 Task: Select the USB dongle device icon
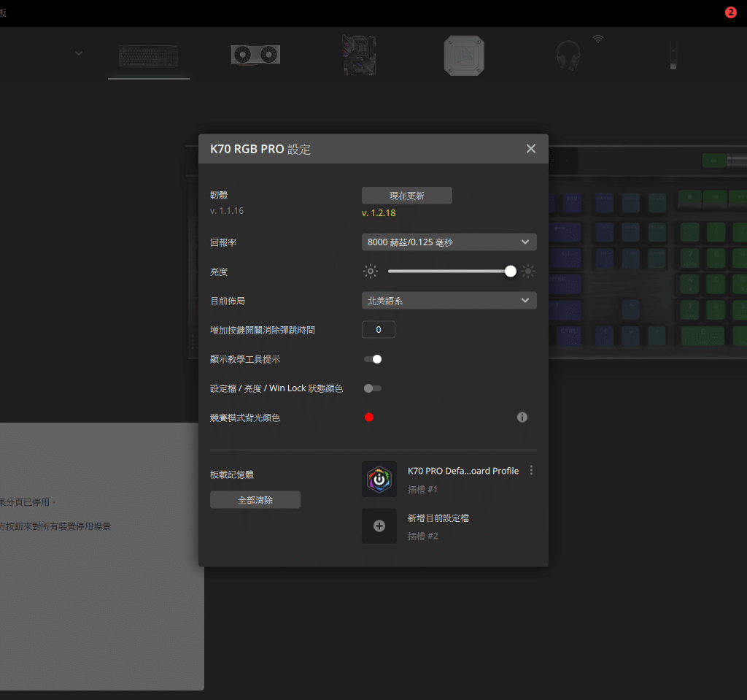coord(673,55)
